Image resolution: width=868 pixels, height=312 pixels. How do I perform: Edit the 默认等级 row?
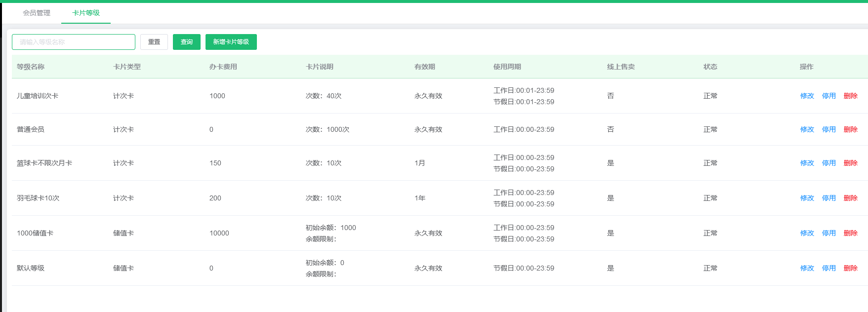coord(807,268)
